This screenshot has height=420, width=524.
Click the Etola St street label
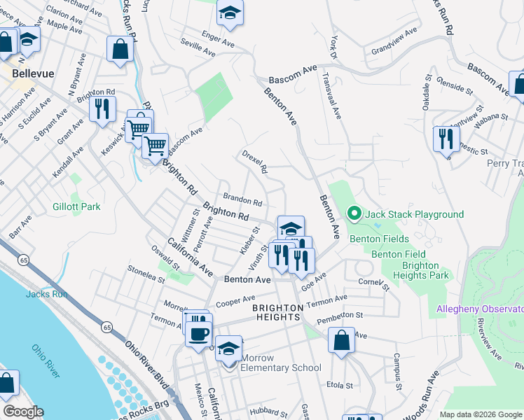tap(340, 385)
